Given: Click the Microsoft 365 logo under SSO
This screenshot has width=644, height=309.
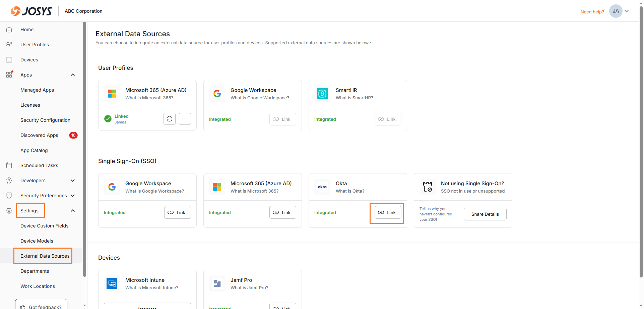Looking at the screenshot, I should point(217,187).
